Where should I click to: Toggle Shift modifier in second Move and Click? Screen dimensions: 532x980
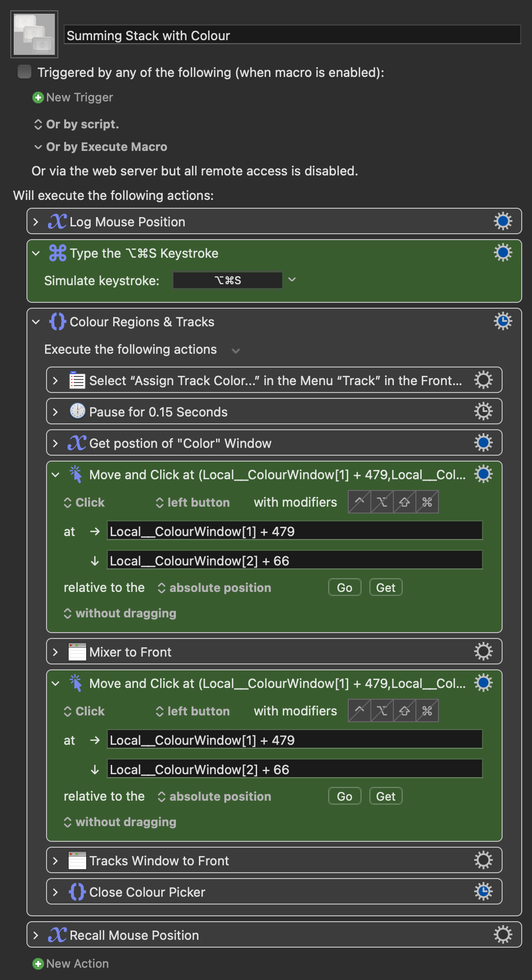point(405,711)
